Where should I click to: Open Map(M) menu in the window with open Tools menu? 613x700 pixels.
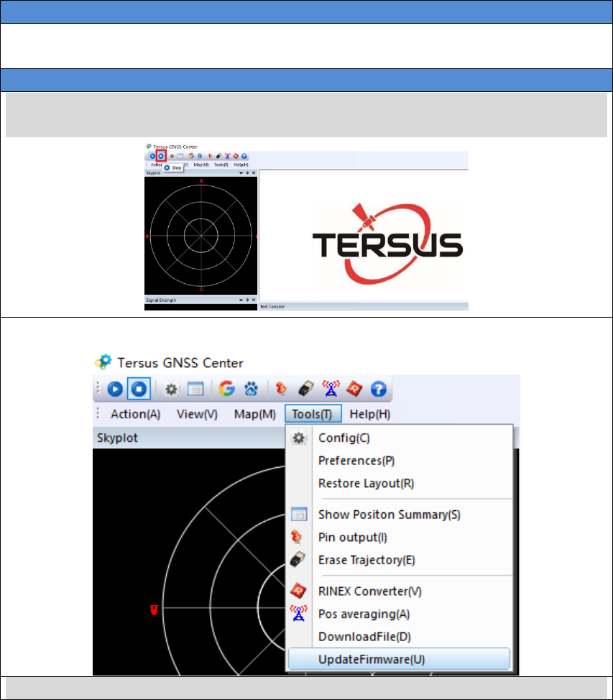254,414
